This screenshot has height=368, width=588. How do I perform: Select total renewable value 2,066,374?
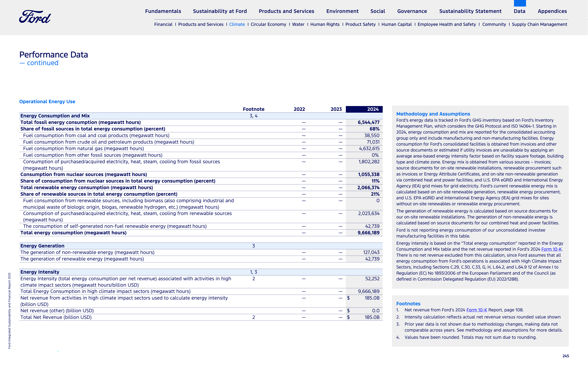pos(368,188)
